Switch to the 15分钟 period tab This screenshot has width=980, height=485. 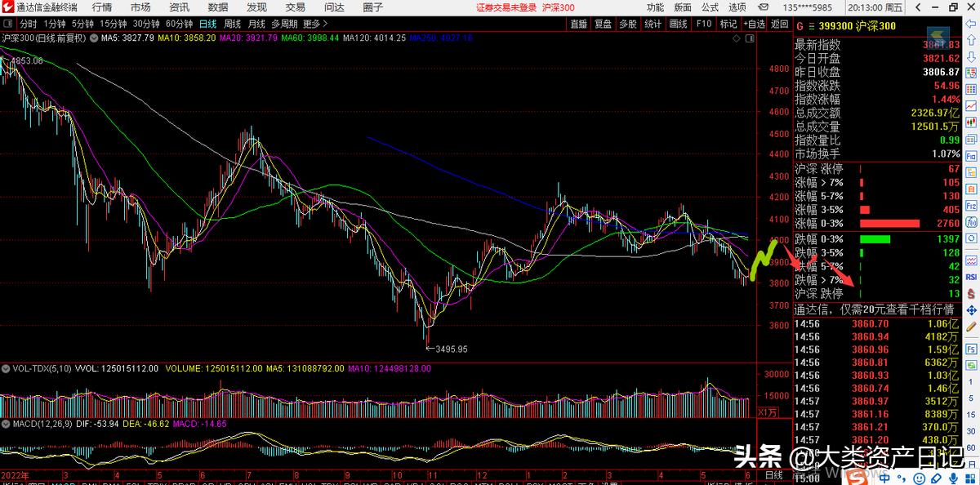114,24
